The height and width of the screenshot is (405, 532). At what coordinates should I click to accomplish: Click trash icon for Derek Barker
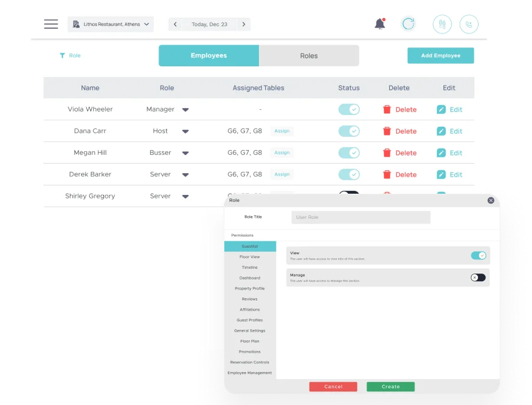click(387, 174)
